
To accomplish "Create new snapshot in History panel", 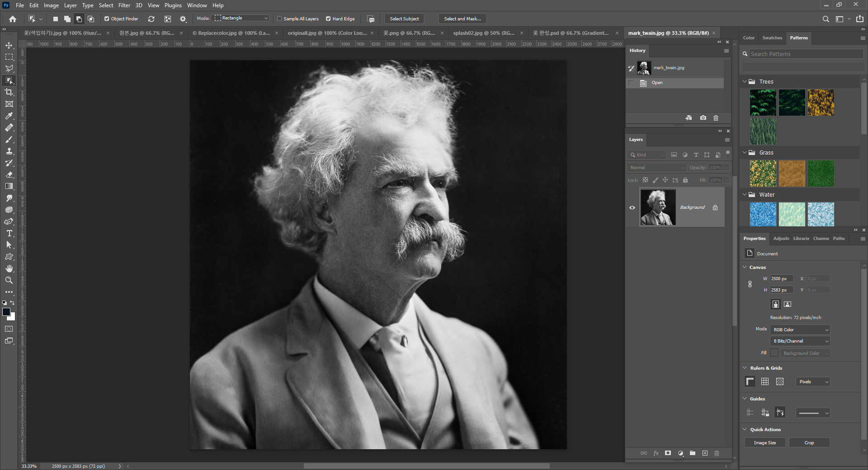I will point(703,118).
